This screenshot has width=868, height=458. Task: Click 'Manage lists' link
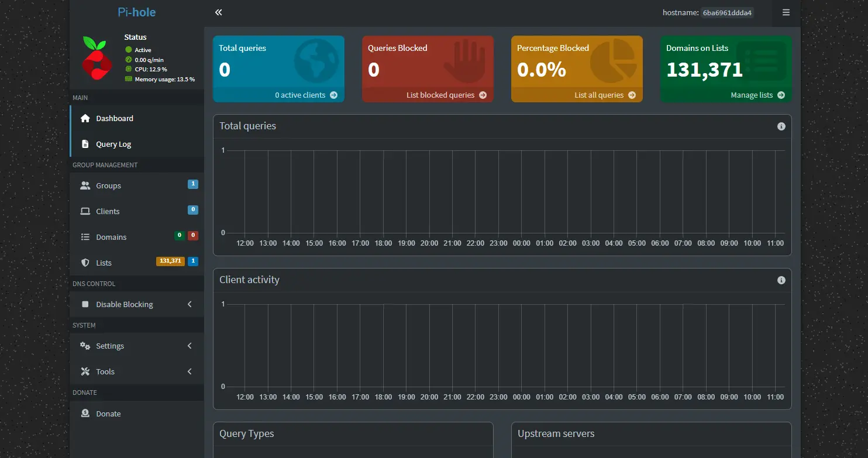point(757,95)
